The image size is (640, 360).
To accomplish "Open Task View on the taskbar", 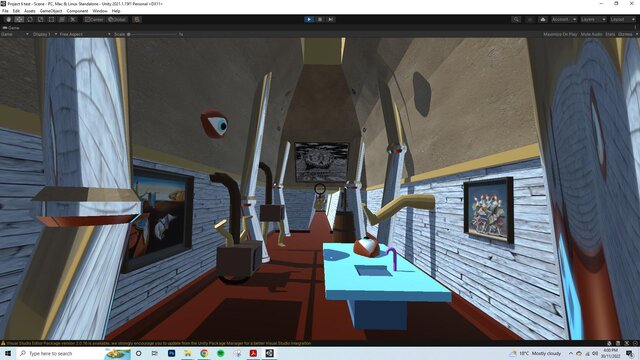I will [x=155, y=353].
